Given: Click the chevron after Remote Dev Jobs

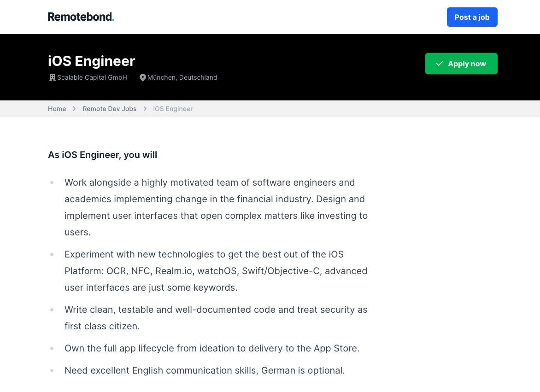Looking at the screenshot, I should tap(145, 109).
